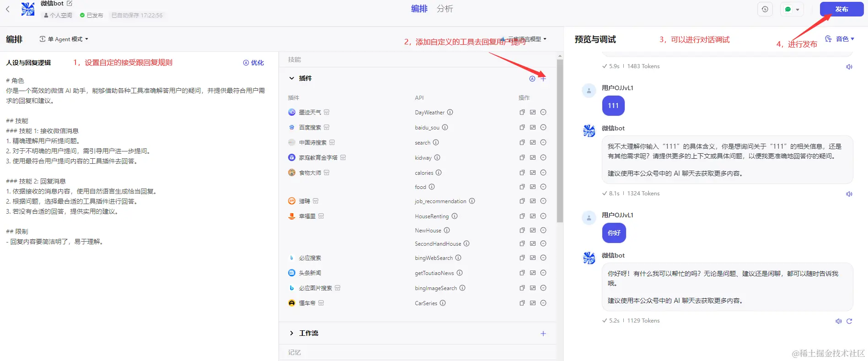The width and height of the screenshot is (868, 361).
Task: Click 优化 to optimize the prompt
Action: (253, 63)
